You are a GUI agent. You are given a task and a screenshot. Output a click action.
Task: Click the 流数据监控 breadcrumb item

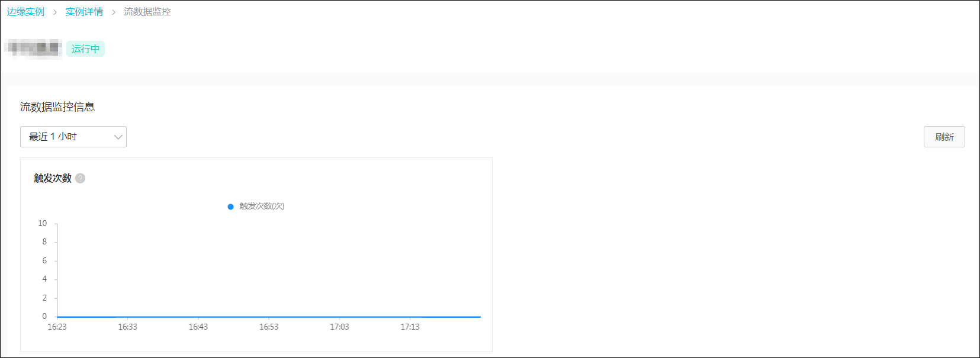tap(147, 12)
